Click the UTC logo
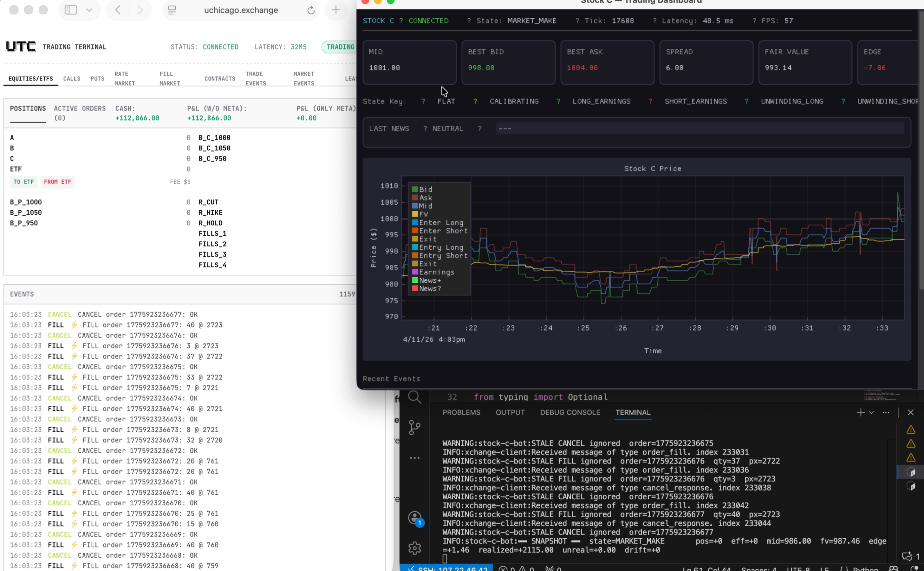 (21, 47)
